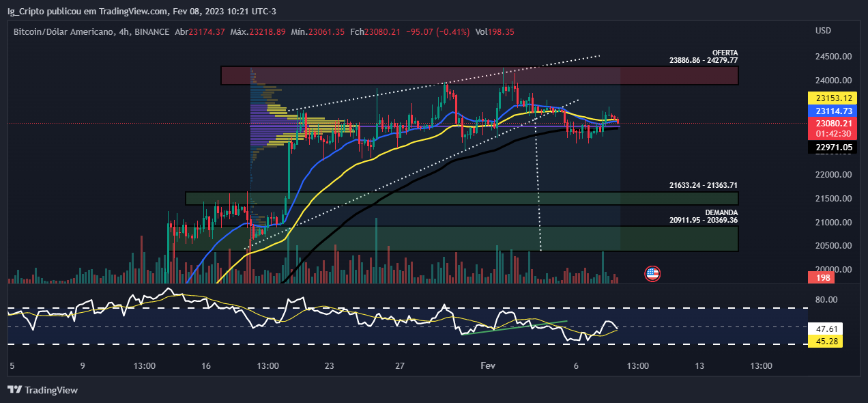Screen dimensions: 868x403
Task: Click the 21633.24 - 21363.71 zone label
Action: pyautogui.click(x=703, y=185)
